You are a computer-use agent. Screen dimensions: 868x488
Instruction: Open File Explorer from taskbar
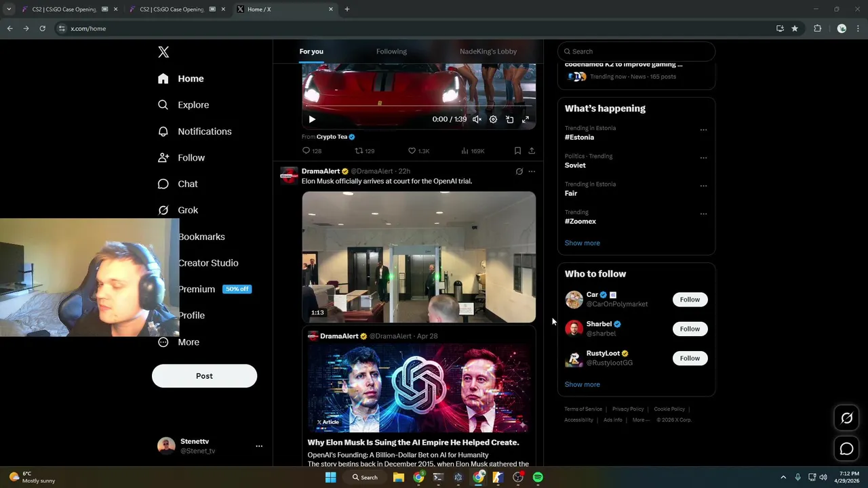pos(399,477)
